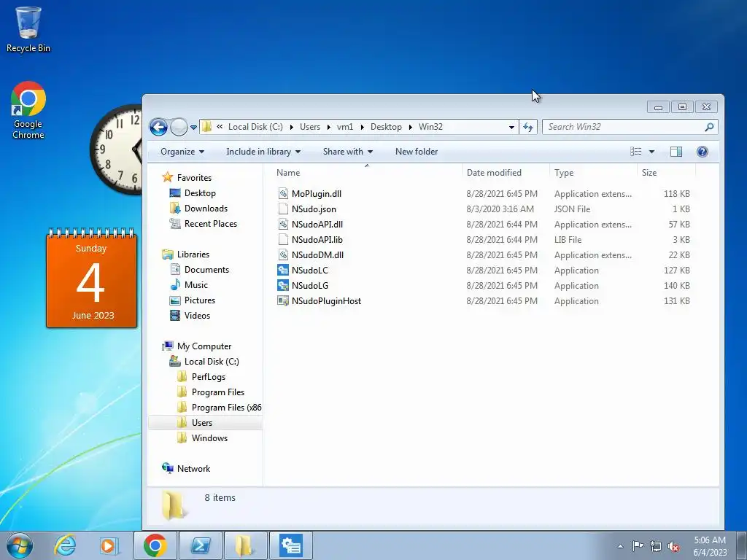The width and height of the screenshot is (747, 560).
Task: Select the NSudoAPI.lib file icon
Action: (x=283, y=239)
